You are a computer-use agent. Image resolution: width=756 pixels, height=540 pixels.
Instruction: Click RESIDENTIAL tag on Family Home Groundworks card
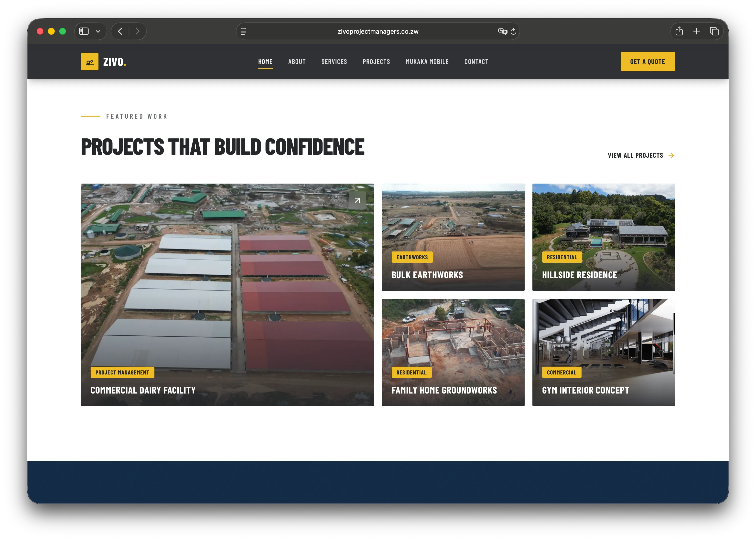click(x=411, y=373)
